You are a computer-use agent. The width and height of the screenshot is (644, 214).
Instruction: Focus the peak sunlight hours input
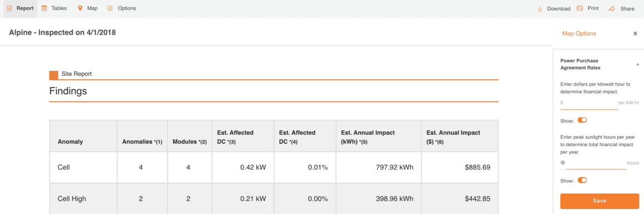point(596,163)
